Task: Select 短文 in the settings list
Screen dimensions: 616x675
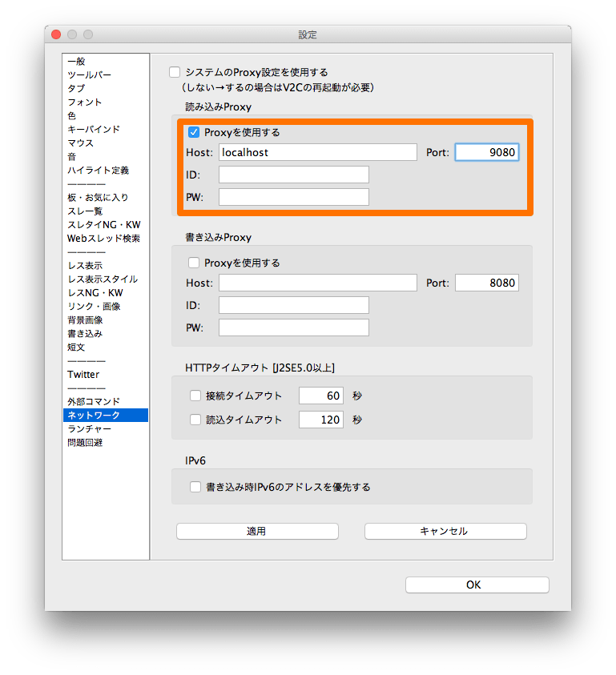Action: [x=106, y=348]
